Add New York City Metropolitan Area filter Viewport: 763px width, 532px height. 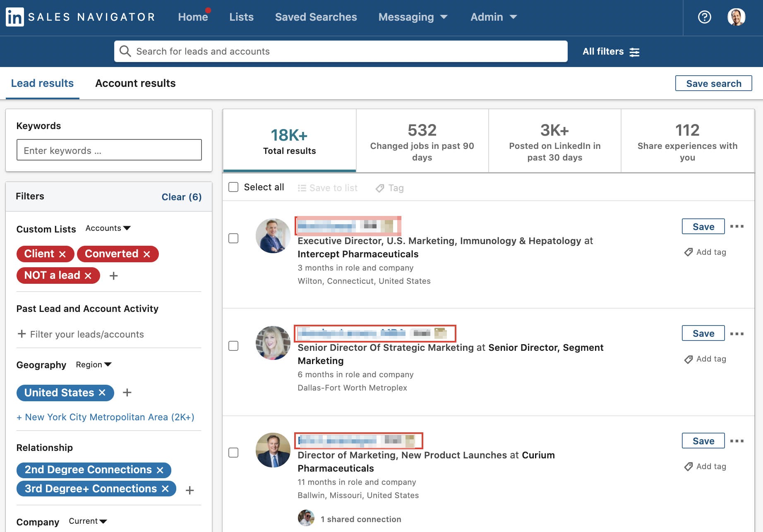(x=105, y=417)
